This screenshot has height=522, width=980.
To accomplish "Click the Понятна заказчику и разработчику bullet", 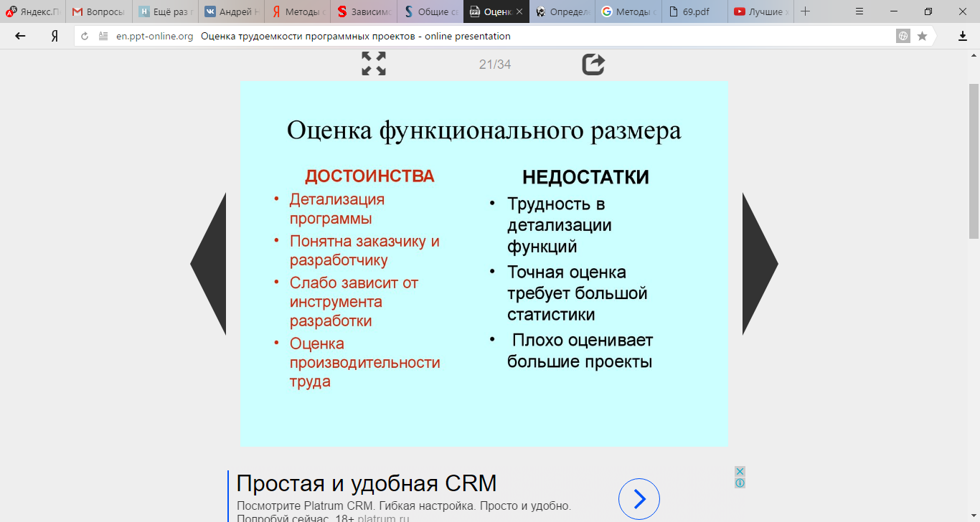I will [364, 250].
